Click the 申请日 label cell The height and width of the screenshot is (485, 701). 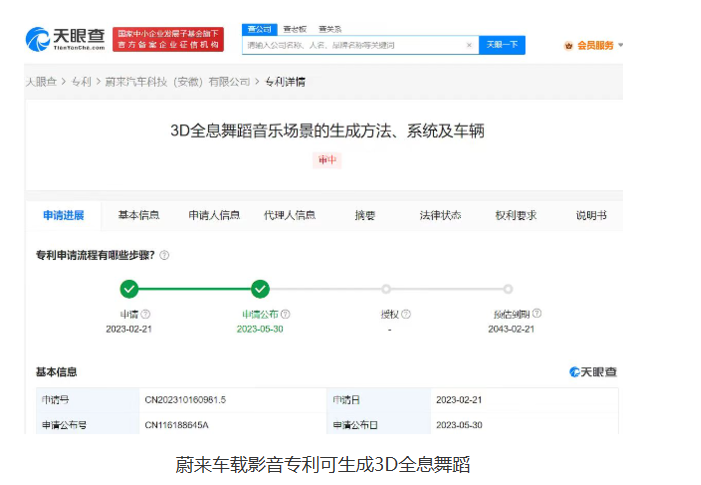click(x=379, y=400)
